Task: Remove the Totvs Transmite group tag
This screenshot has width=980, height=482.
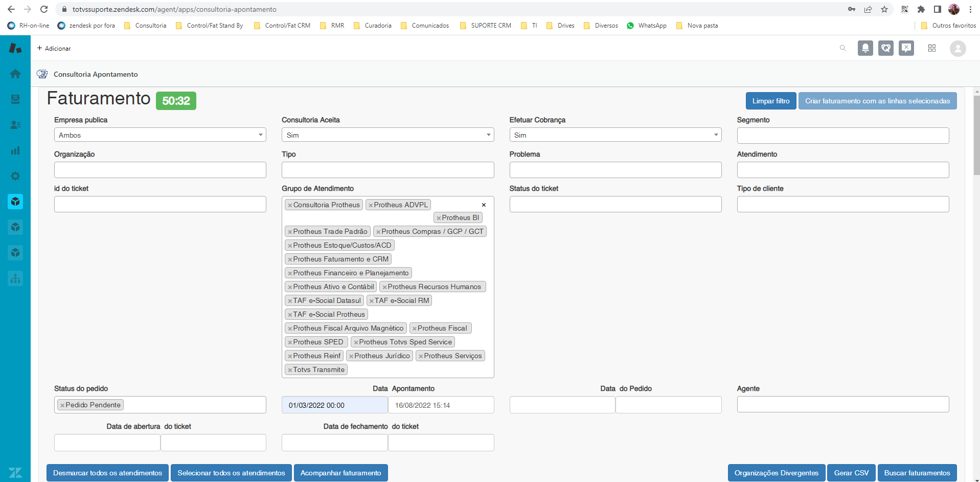Action: pyautogui.click(x=290, y=370)
